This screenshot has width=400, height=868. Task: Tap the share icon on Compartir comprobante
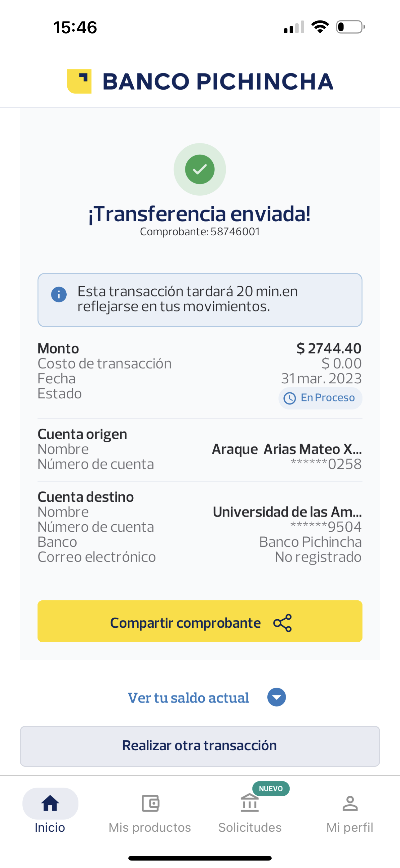pos(282,623)
